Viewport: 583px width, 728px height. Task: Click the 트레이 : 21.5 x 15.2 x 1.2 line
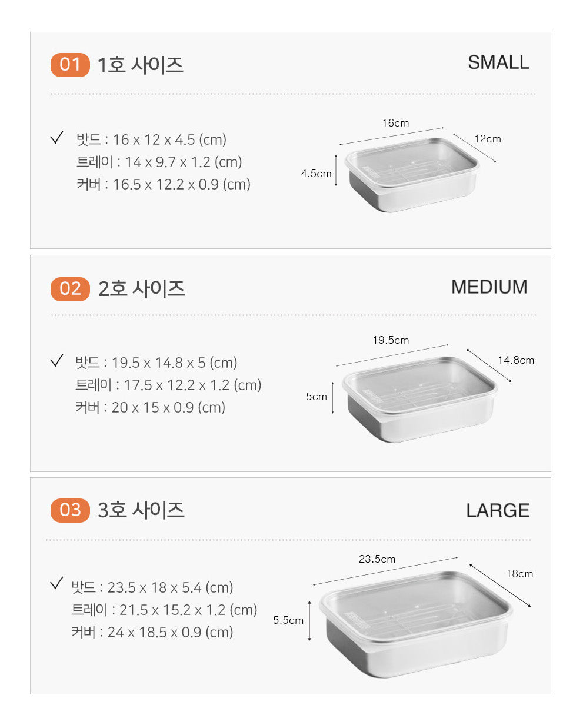pos(164,610)
